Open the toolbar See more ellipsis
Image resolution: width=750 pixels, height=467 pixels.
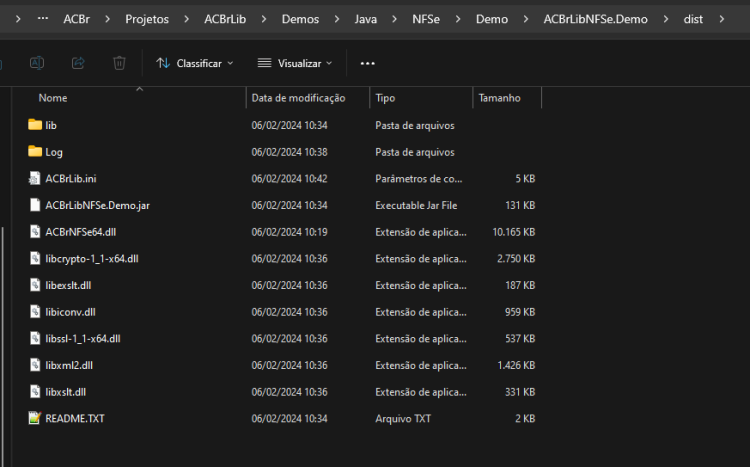click(x=367, y=63)
